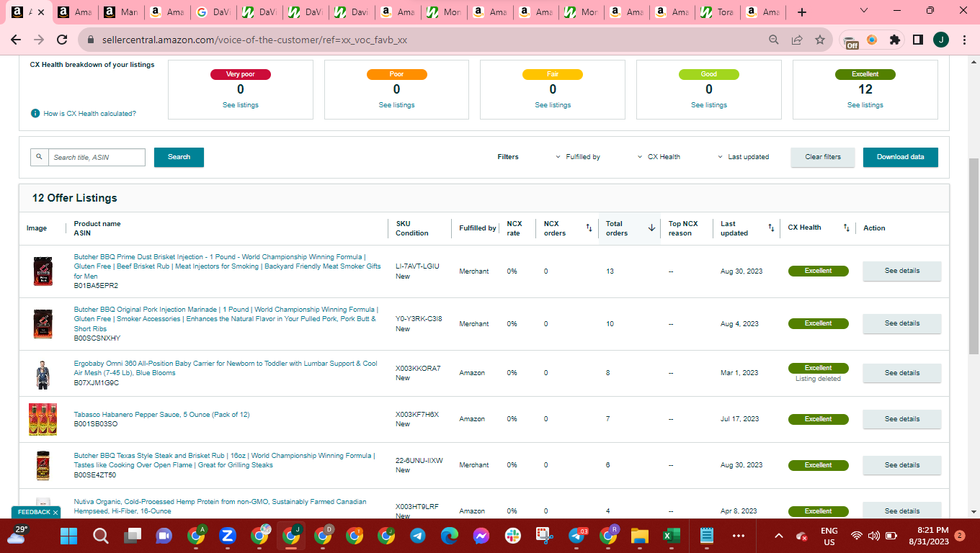See details for Ergobaby Omni 360 carrier
Viewport: 980px width, 553px height.
902,373
